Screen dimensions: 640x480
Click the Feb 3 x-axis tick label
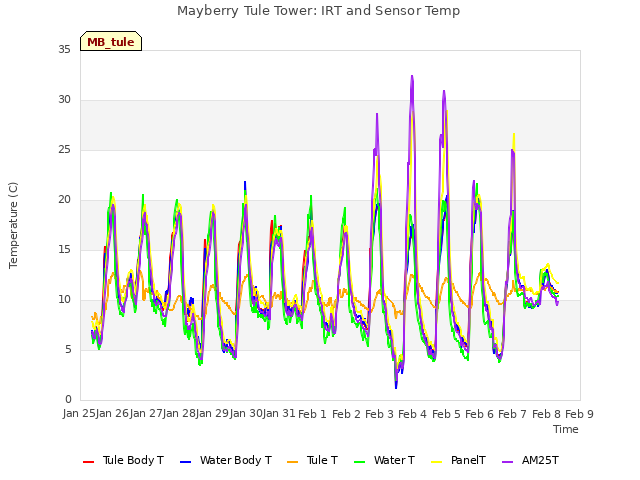[380, 414]
